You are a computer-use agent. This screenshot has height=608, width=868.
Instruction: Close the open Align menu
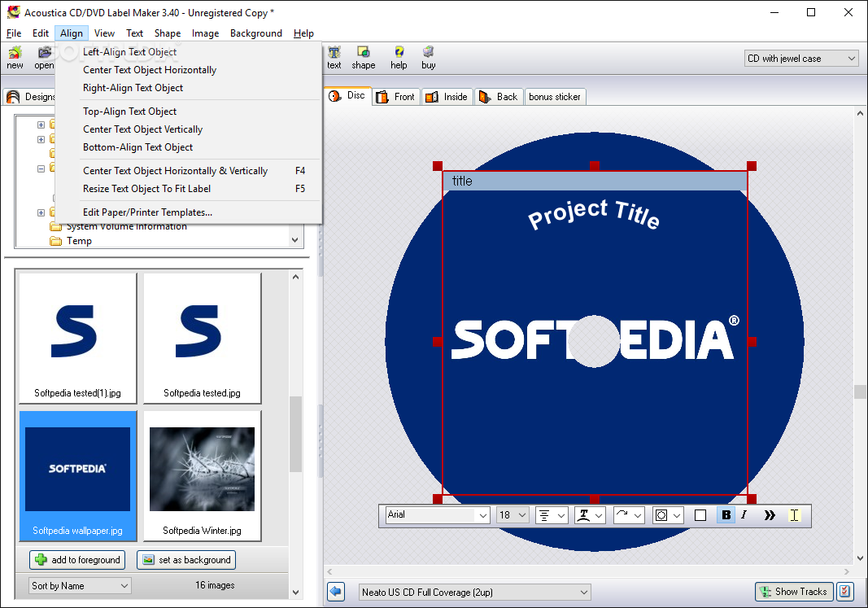point(72,33)
